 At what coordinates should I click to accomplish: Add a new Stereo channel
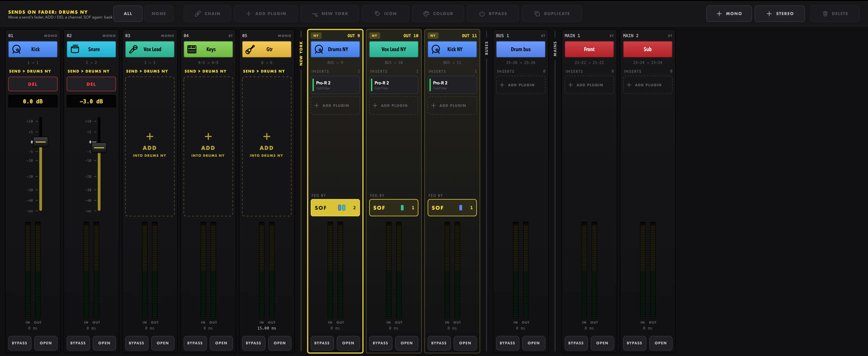[780, 14]
